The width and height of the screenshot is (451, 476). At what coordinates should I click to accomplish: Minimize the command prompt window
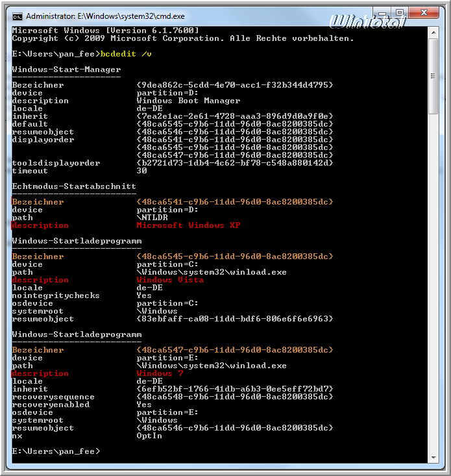382,13
